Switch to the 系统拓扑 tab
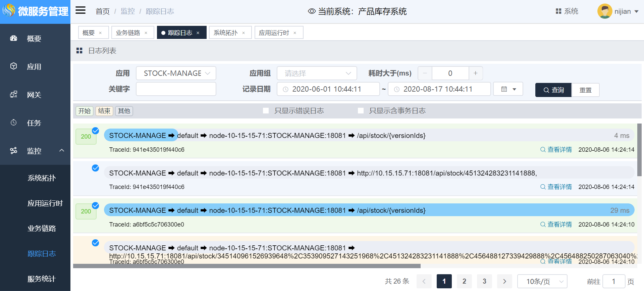Viewport: 644px width, 291px height. coord(225,33)
